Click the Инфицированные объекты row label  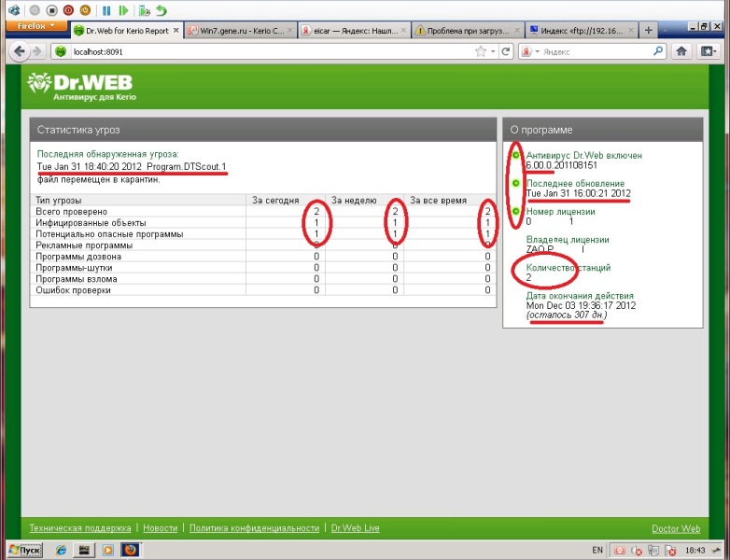tap(91, 223)
